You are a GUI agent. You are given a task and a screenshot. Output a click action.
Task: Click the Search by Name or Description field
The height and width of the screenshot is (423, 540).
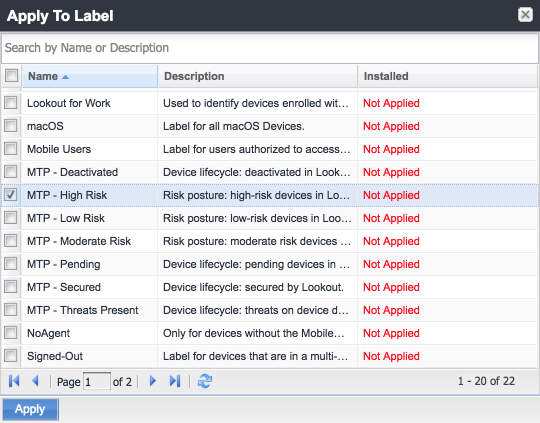click(x=270, y=48)
